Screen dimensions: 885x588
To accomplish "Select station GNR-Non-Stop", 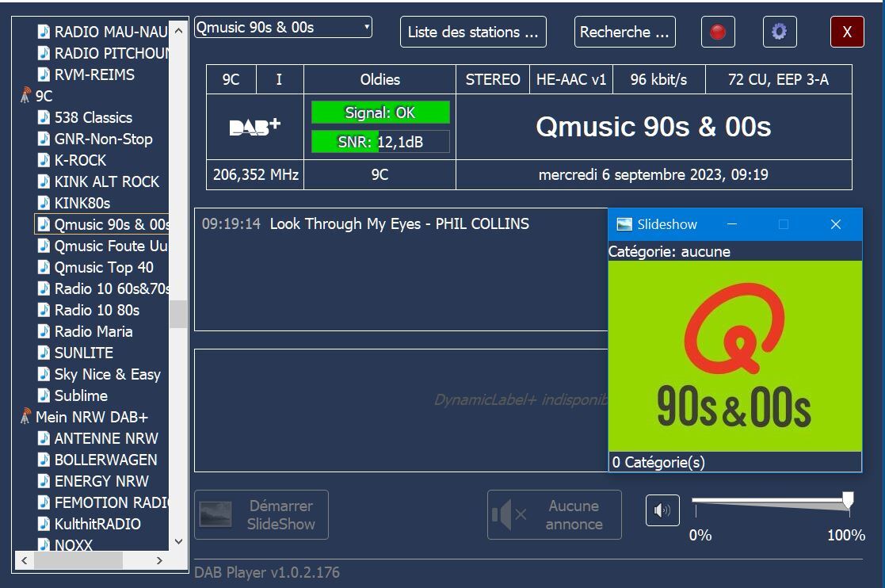I will pos(103,139).
